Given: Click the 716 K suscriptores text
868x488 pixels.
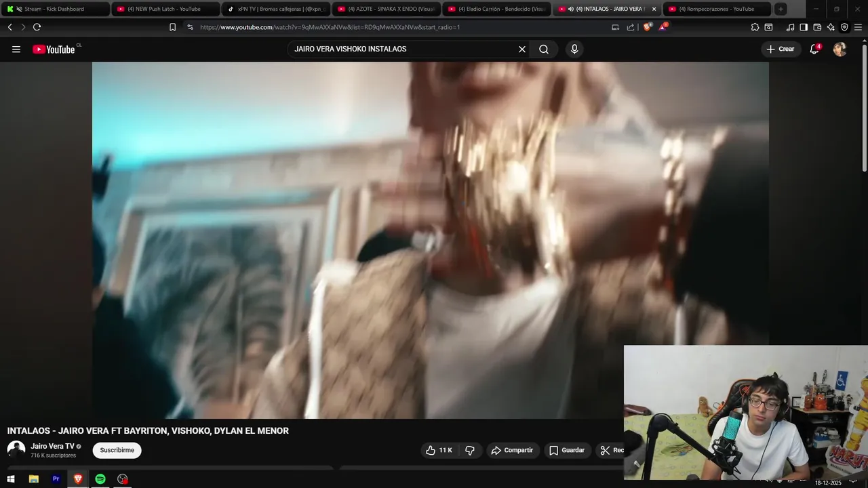Looking at the screenshot, I should (x=53, y=455).
